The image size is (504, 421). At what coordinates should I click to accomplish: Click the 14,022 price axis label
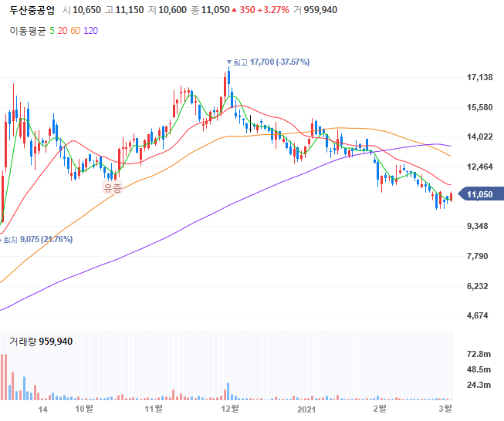[479, 136]
